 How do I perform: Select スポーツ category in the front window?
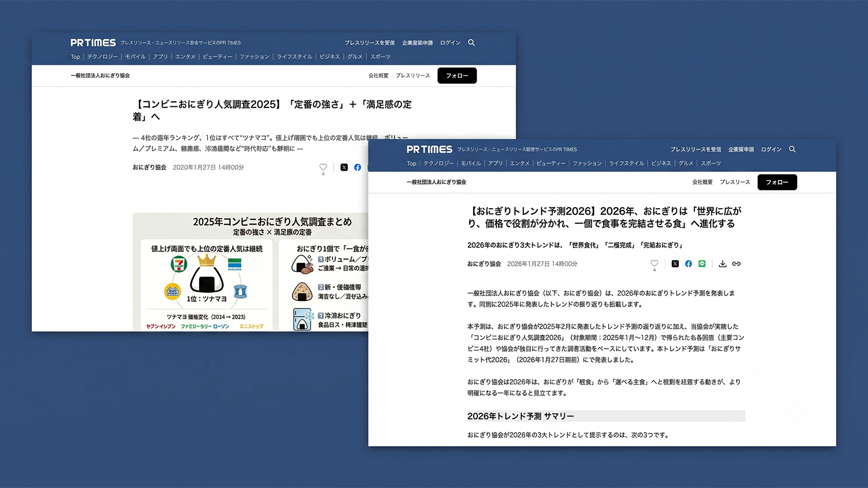tap(711, 163)
